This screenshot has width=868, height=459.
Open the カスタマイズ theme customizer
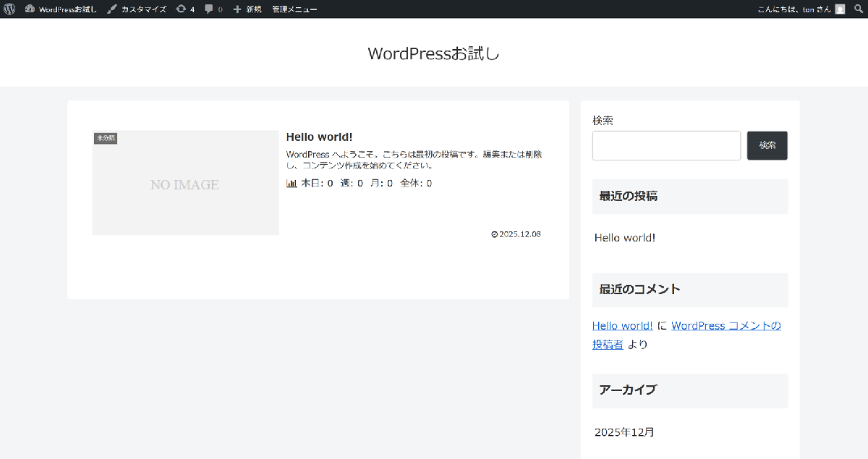tap(137, 9)
